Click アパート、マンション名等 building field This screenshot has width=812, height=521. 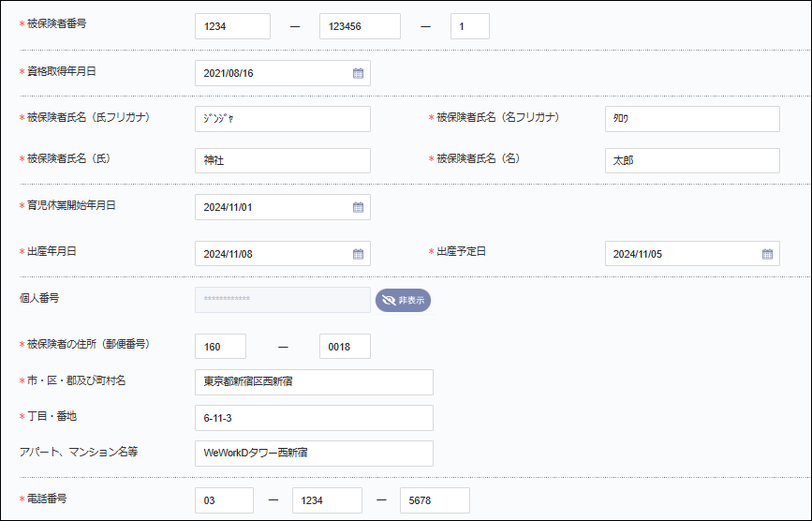point(314,454)
